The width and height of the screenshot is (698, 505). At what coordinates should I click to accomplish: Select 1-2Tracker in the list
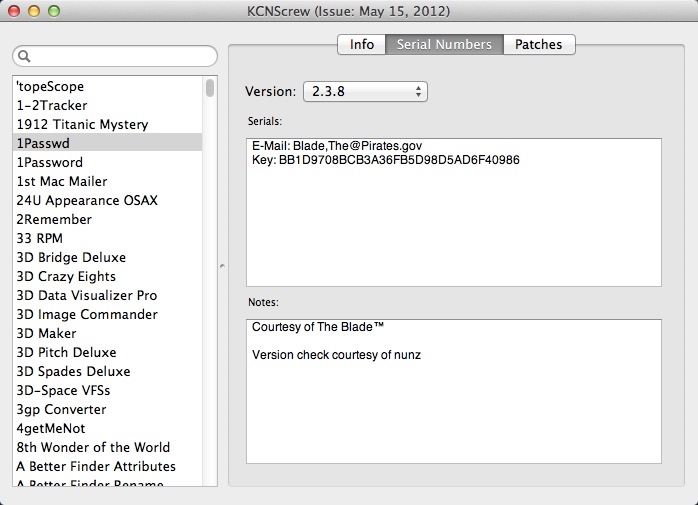click(107, 106)
